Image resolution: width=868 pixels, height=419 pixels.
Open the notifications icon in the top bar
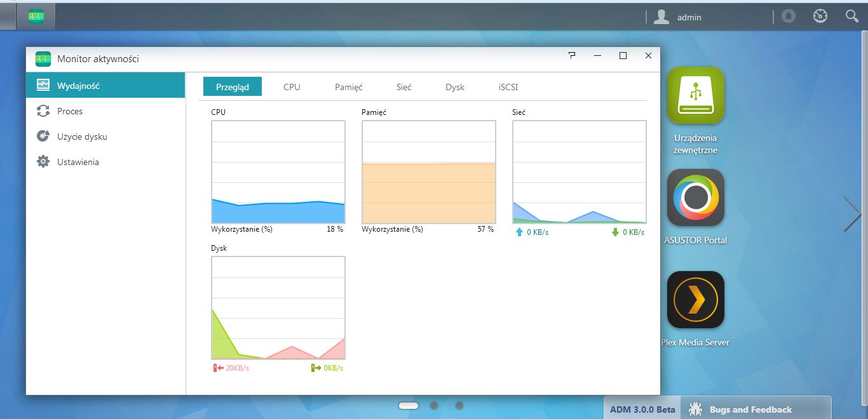[x=789, y=17]
